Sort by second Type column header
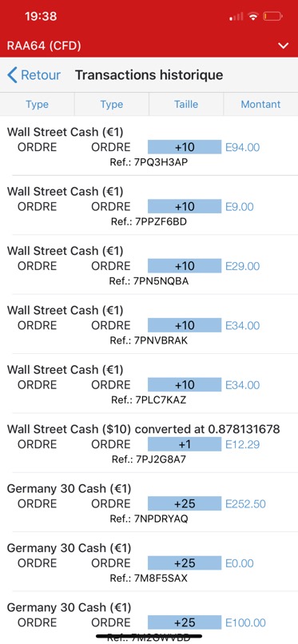Screen dimensions: 298x644 112,105
